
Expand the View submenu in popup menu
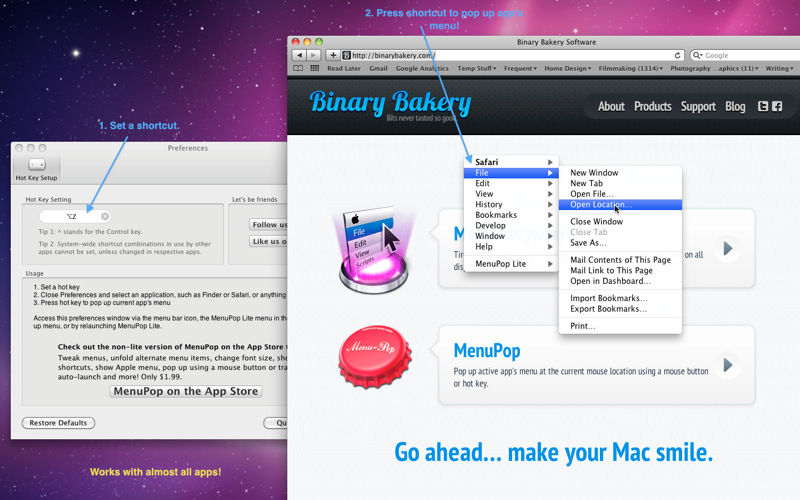511,194
